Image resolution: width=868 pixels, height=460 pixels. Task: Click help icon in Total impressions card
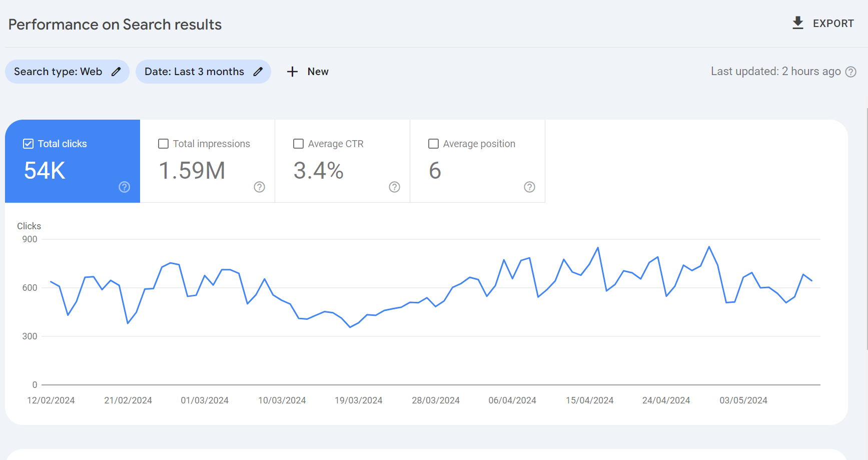[259, 187]
